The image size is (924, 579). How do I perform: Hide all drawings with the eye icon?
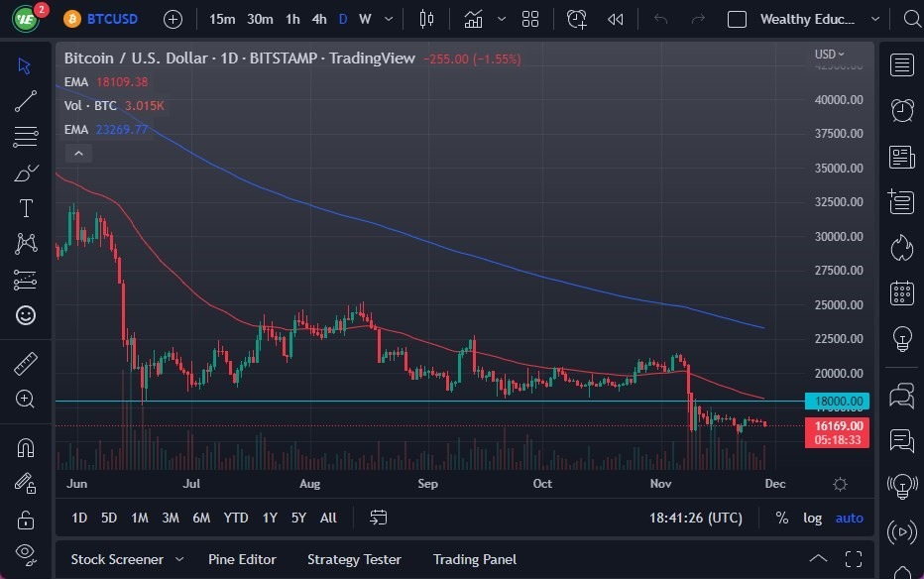[x=25, y=552]
